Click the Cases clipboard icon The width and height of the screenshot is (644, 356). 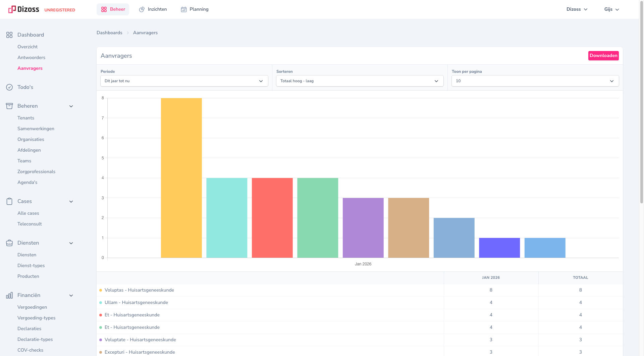point(9,201)
